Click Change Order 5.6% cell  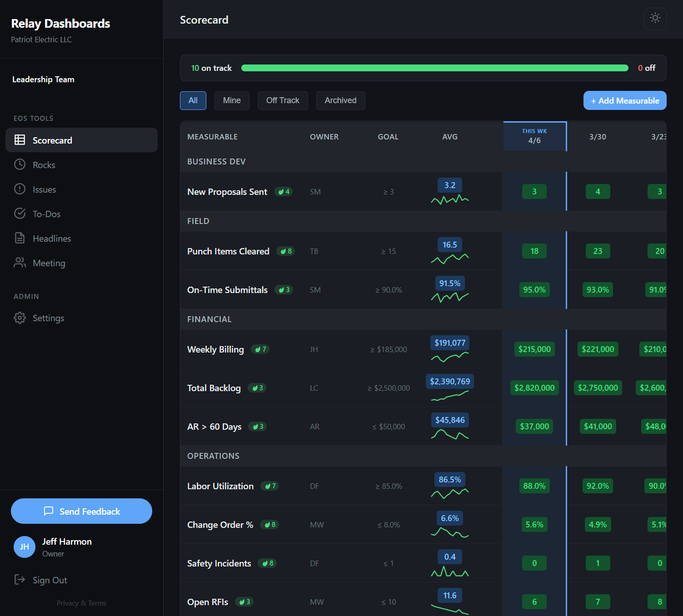[534, 525]
